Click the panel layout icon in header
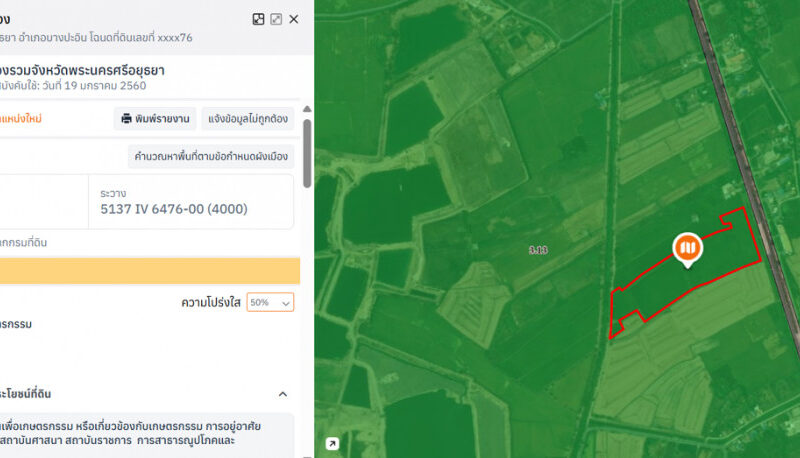 (x=258, y=19)
